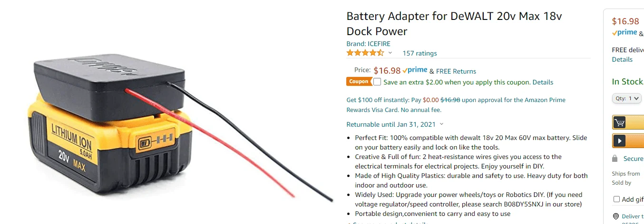The height and width of the screenshot is (224, 644).
Task: Click the Prime logo in the buy box
Action: 624,33
